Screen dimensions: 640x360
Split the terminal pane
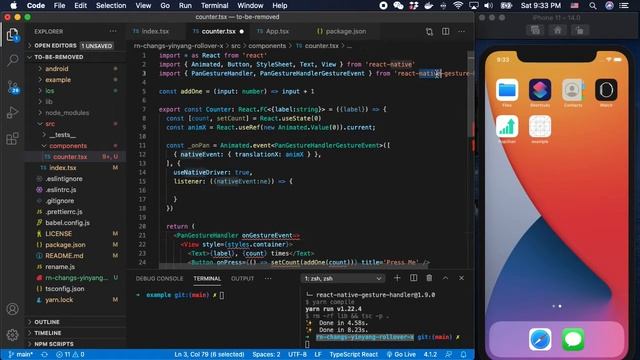(413, 278)
